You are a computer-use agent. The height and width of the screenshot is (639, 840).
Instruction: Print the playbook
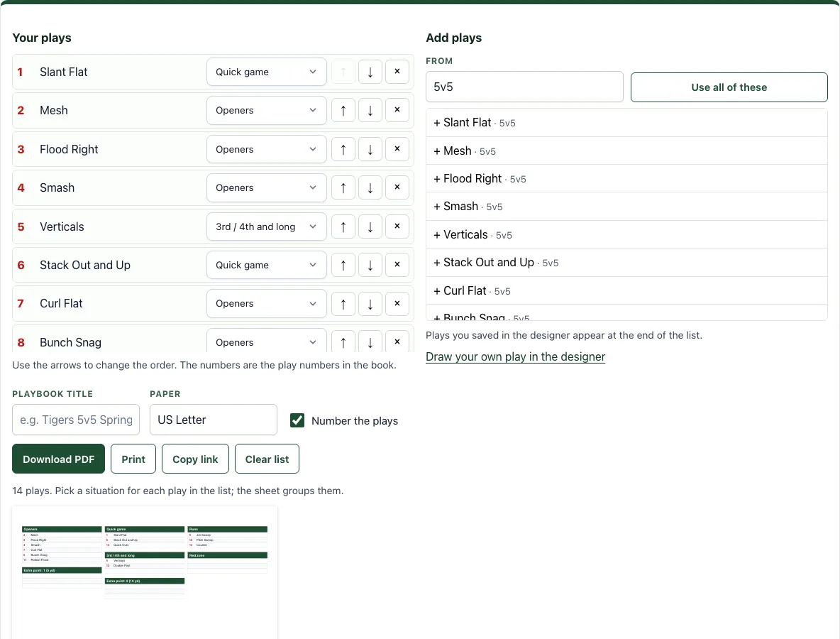133,459
